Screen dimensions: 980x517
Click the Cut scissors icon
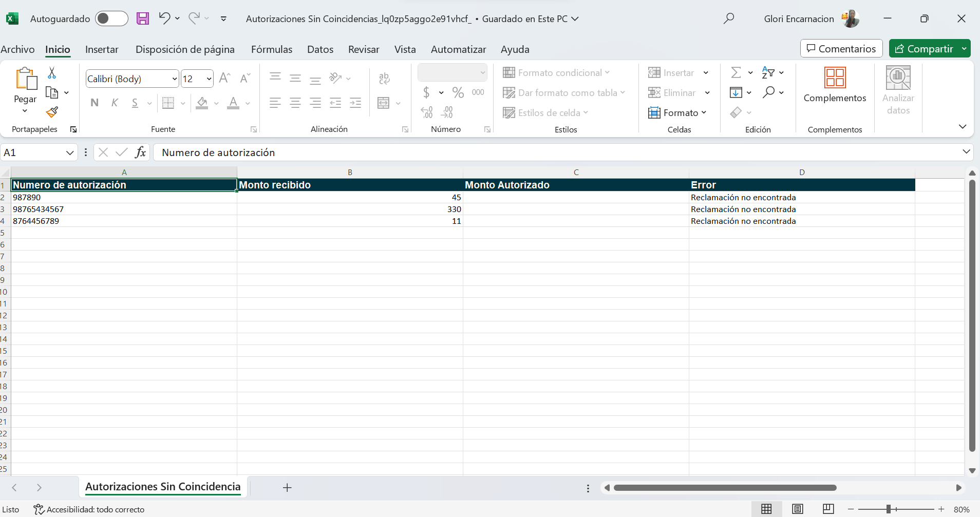[52, 73]
